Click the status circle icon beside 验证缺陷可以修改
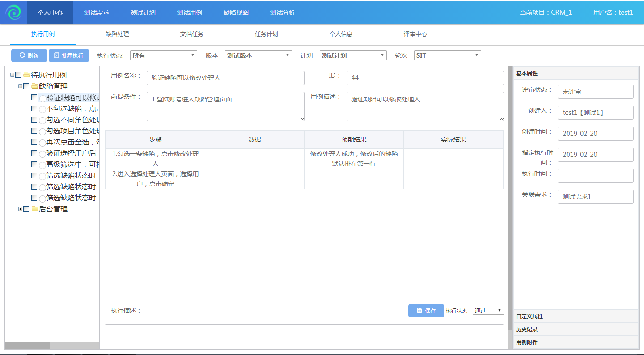Screen dimensions: 644x355 click(x=42, y=98)
